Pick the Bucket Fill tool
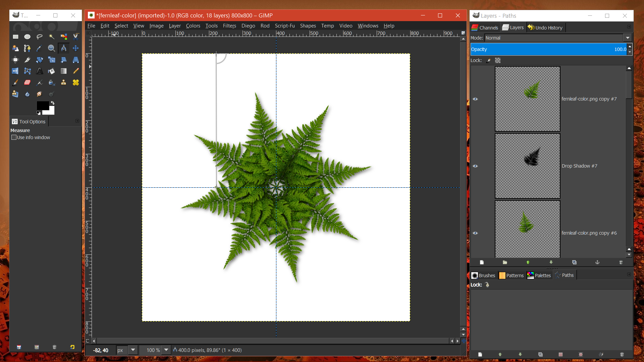 [x=51, y=71]
